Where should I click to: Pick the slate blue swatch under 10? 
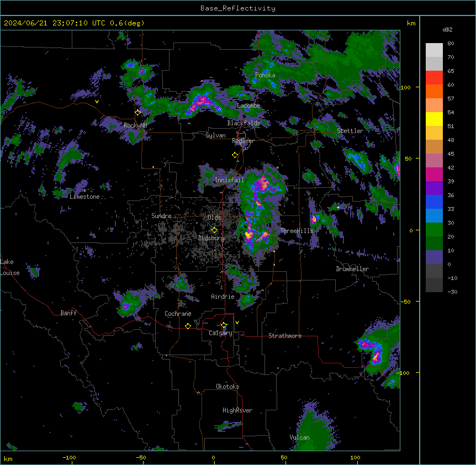(x=434, y=257)
